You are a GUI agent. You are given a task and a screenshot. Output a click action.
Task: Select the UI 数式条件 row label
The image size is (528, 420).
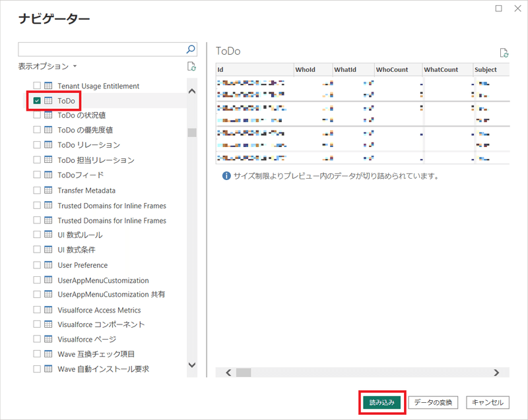(x=77, y=249)
